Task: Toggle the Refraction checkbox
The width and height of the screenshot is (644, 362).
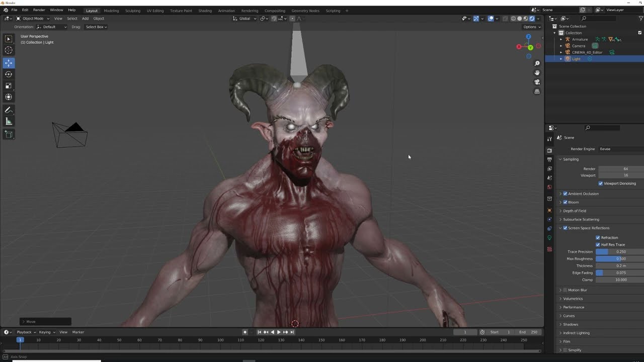Action: pyautogui.click(x=598, y=237)
